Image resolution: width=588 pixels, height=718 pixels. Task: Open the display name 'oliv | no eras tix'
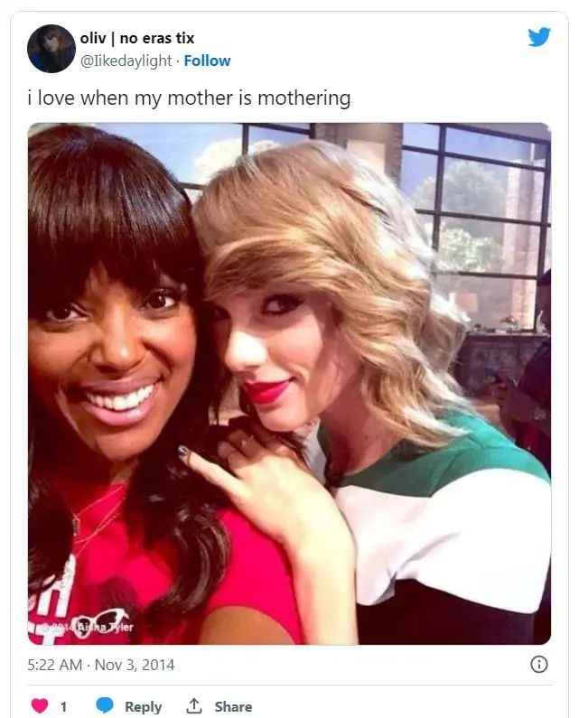pos(137,39)
